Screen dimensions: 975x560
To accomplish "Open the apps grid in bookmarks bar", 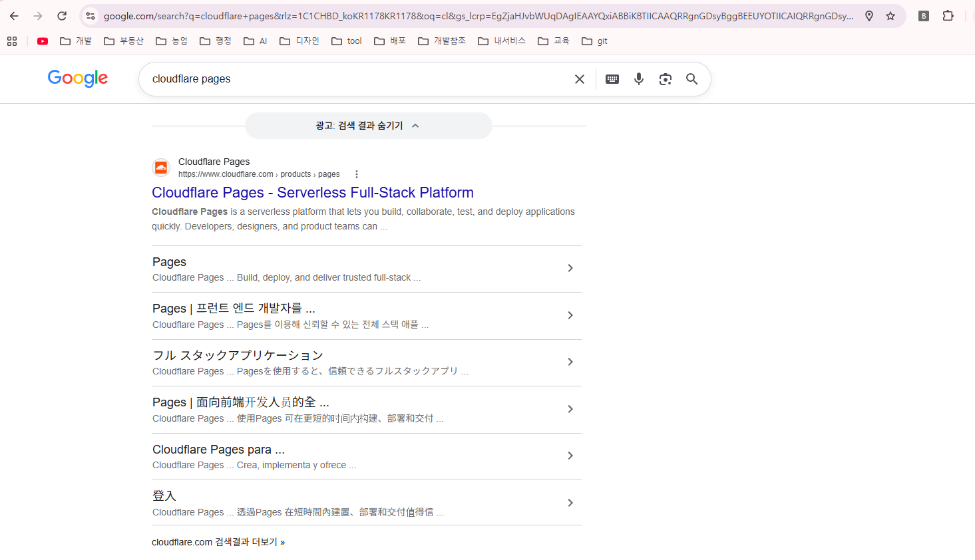I will coord(12,41).
